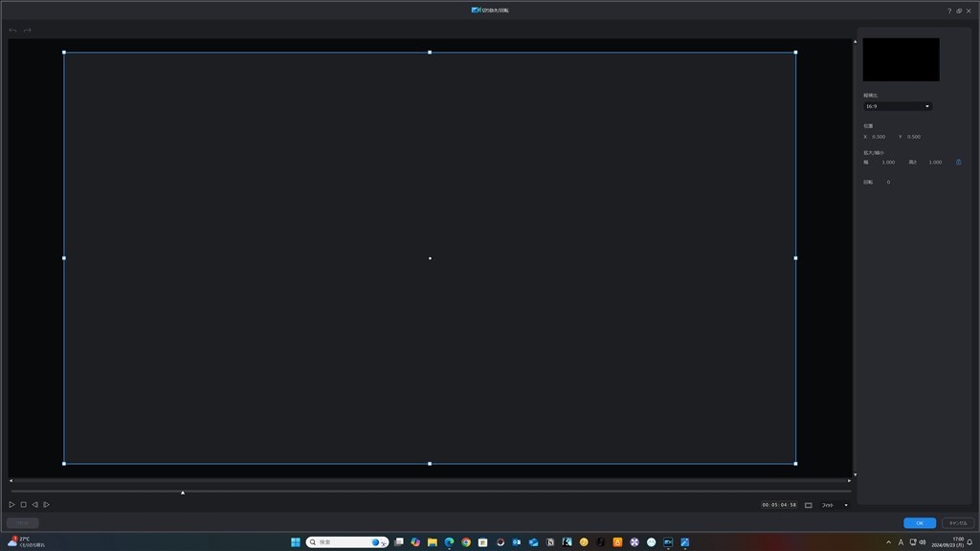Open the preview fit zoom dropdown
This screenshot has height=551, width=980.
coord(835,505)
